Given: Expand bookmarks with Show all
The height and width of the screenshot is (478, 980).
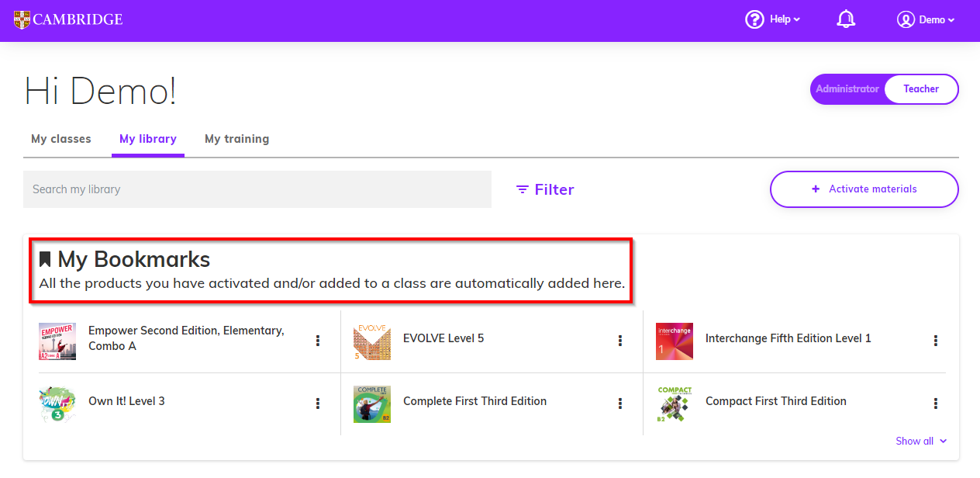Looking at the screenshot, I should (x=921, y=441).
